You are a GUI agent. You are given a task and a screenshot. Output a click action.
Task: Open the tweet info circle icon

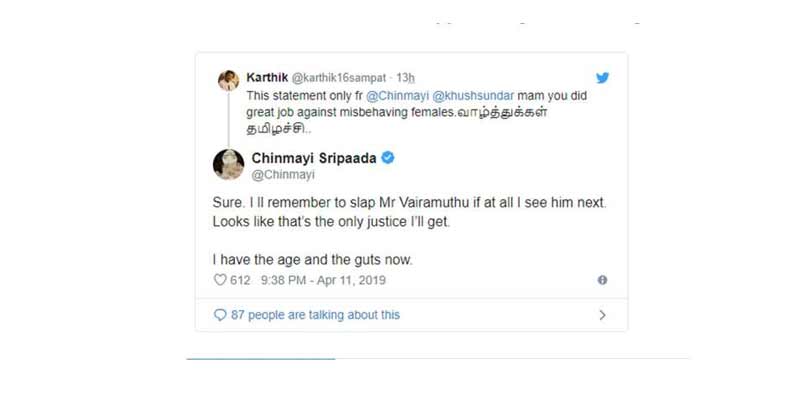[x=603, y=280]
